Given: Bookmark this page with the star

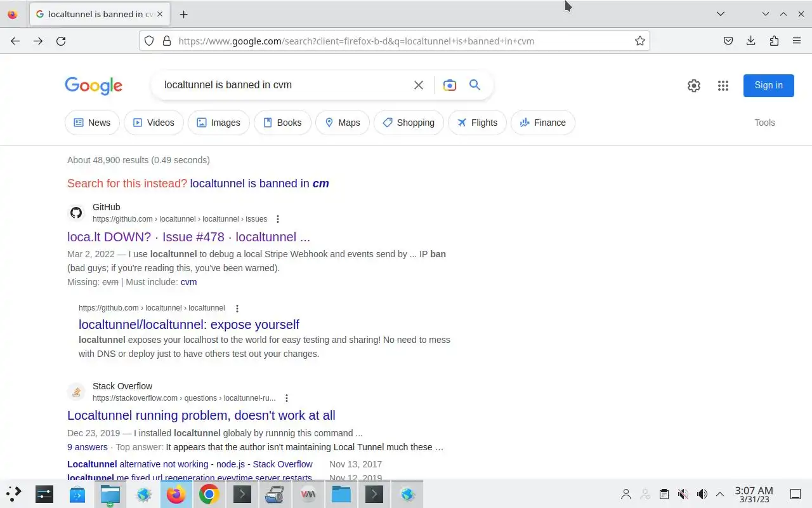Looking at the screenshot, I should coord(640,41).
